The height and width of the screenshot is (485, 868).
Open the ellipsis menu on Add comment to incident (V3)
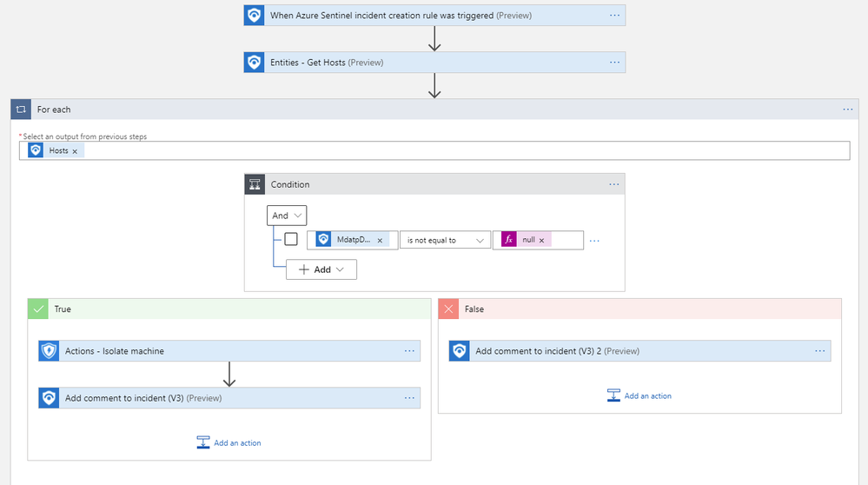point(409,398)
